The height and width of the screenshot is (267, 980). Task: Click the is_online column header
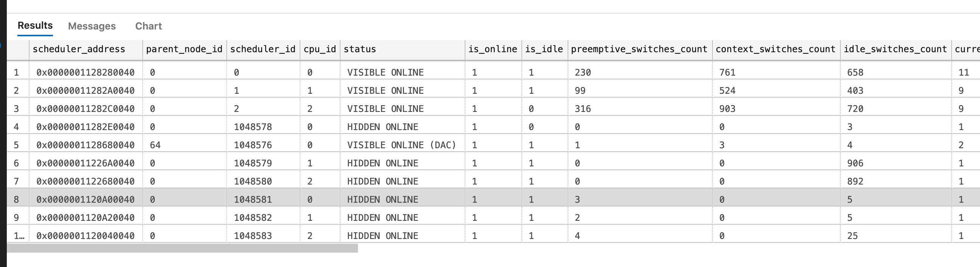(x=492, y=49)
